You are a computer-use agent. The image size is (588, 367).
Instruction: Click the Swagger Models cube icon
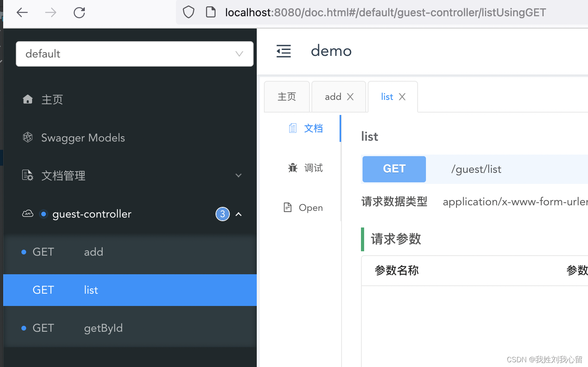click(28, 137)
